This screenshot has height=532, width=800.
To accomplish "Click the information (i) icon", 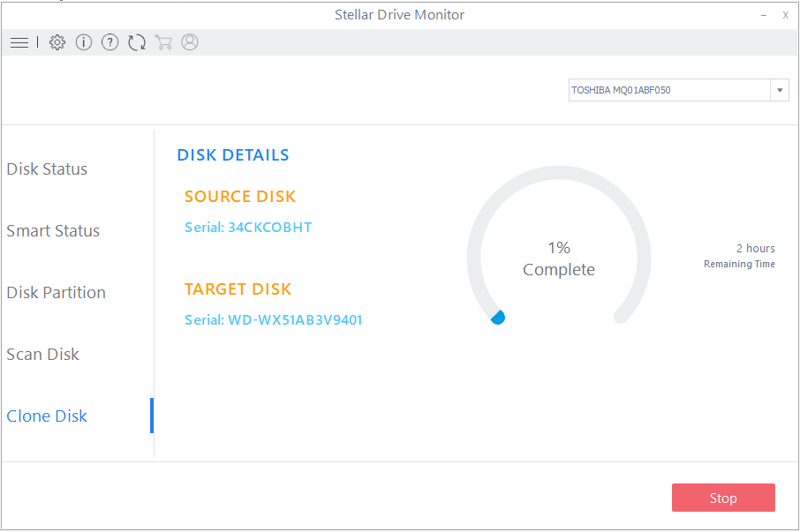I will pos(84,42).
